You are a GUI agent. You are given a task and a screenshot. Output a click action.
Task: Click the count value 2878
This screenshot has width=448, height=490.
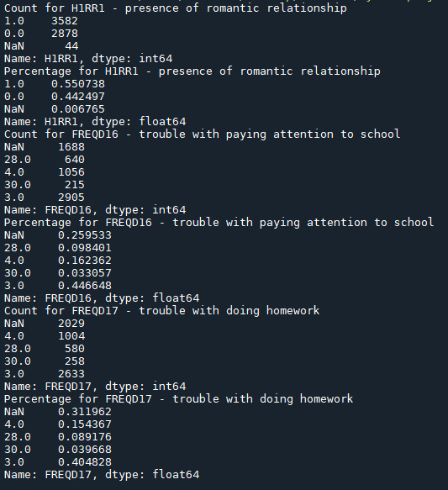tap(65, 34)
